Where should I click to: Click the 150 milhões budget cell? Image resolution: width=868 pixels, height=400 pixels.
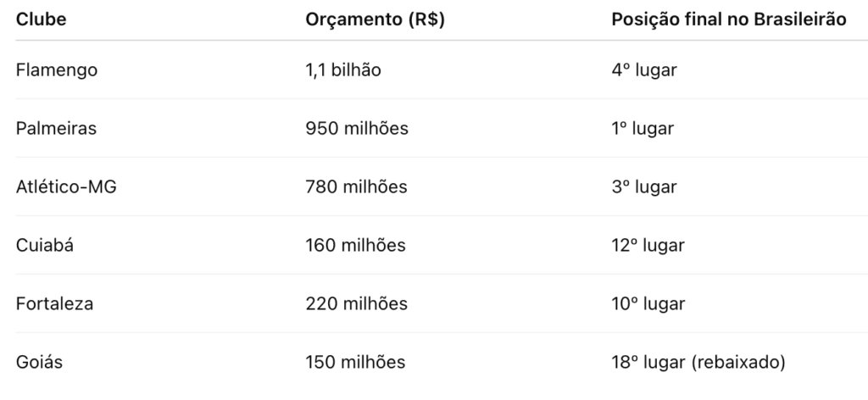(x=355, y=363)
